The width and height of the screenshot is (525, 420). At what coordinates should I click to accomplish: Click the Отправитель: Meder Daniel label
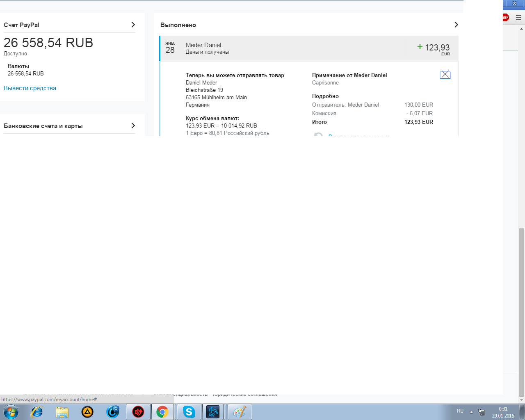coord(345,105)
